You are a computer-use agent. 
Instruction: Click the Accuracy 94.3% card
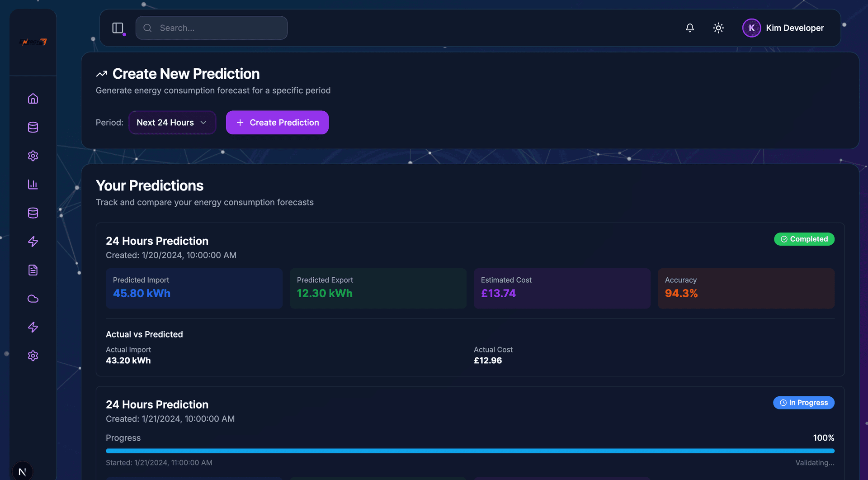745,288
